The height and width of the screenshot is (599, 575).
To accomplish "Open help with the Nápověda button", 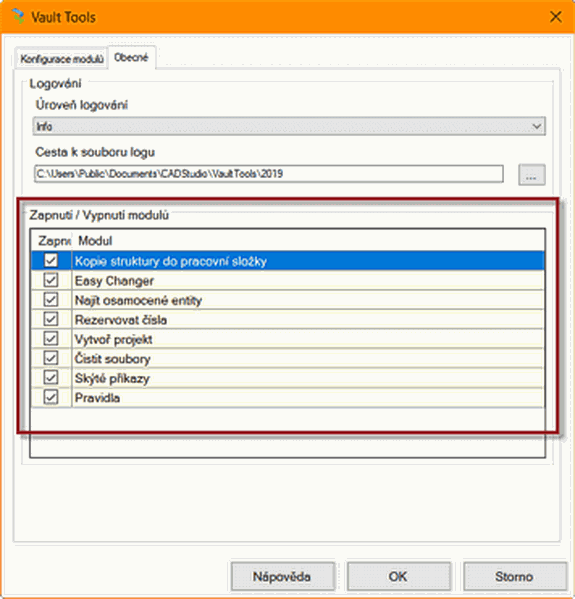I will (283, 576).
